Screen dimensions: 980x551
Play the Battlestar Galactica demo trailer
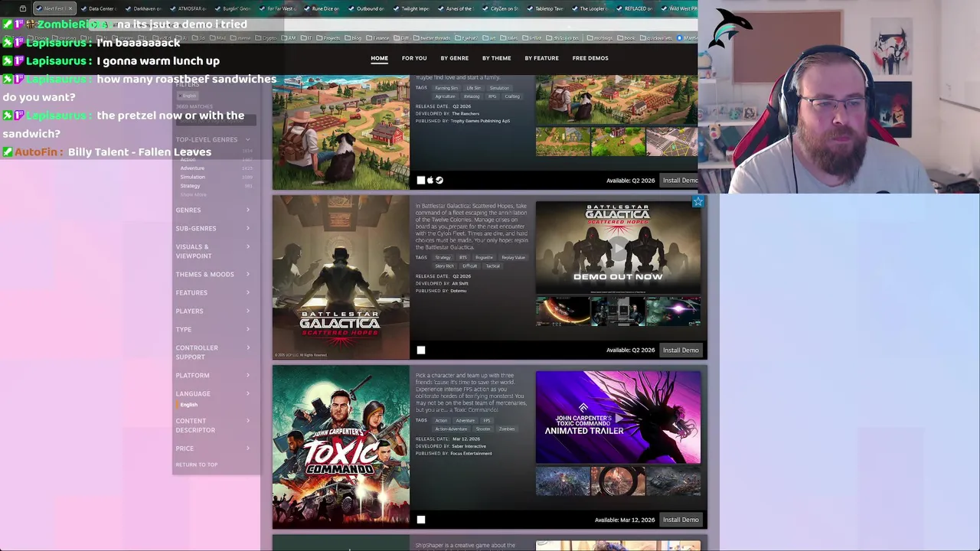618,247
